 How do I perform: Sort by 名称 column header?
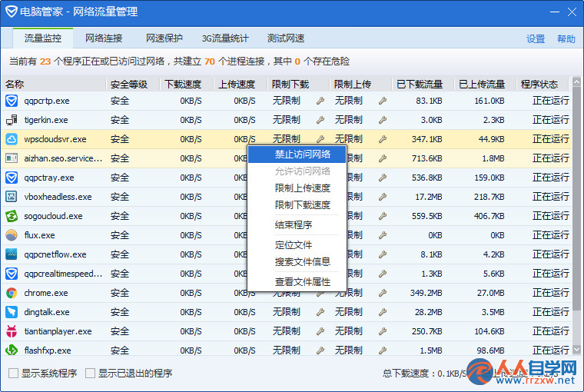[54, 85]
